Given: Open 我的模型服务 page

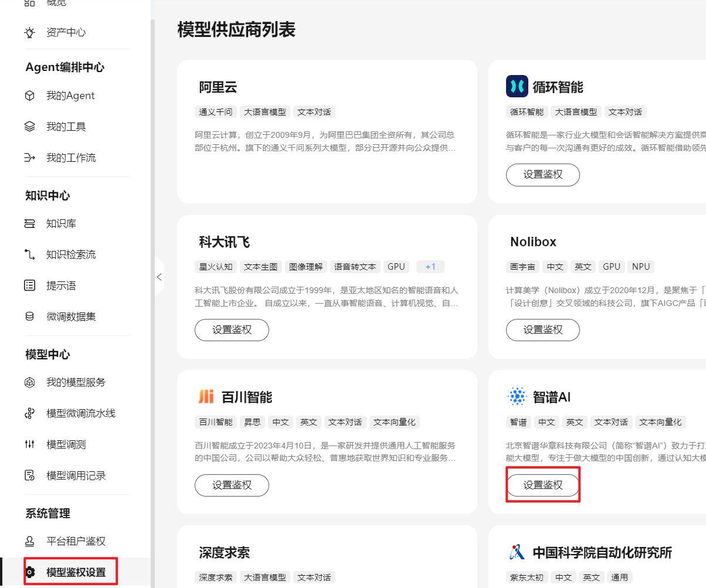Looking at the screenshot, I should pyautogui.click(x=76, y=382).
